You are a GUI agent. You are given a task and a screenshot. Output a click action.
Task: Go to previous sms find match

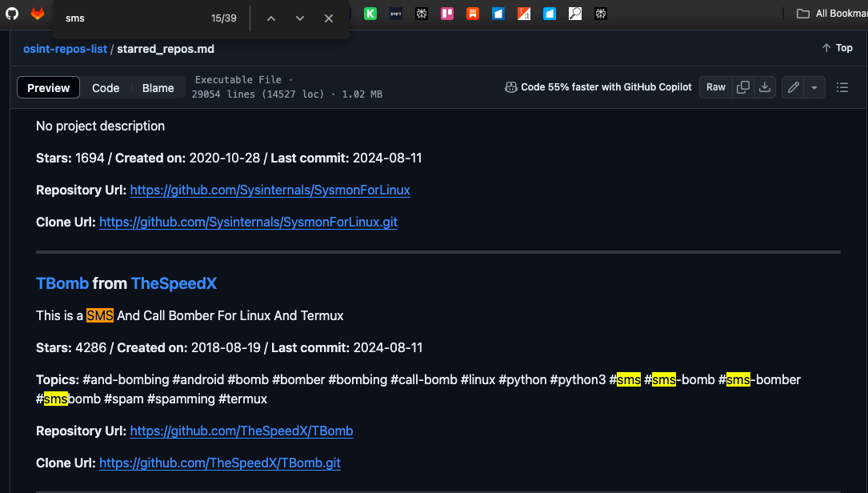coord(271,18)
